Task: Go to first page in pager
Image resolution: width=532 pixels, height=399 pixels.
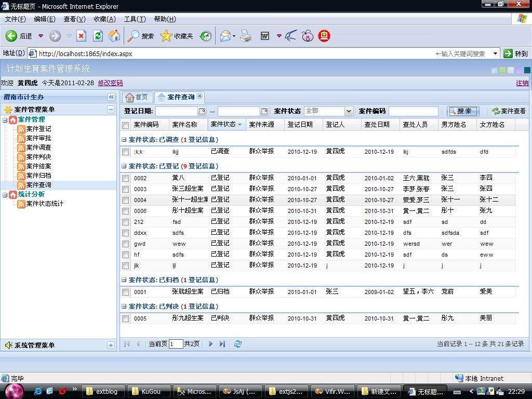Action: [x=127, y=344]
